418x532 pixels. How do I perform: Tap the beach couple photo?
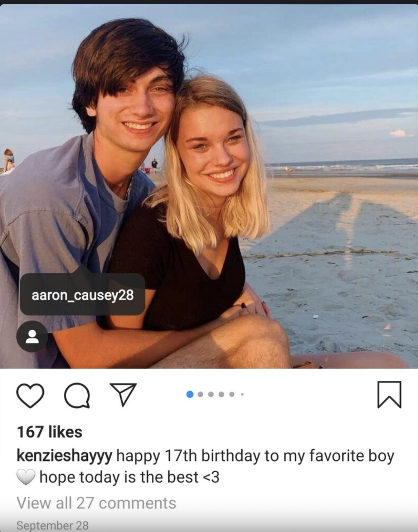[x=209, y=186]
